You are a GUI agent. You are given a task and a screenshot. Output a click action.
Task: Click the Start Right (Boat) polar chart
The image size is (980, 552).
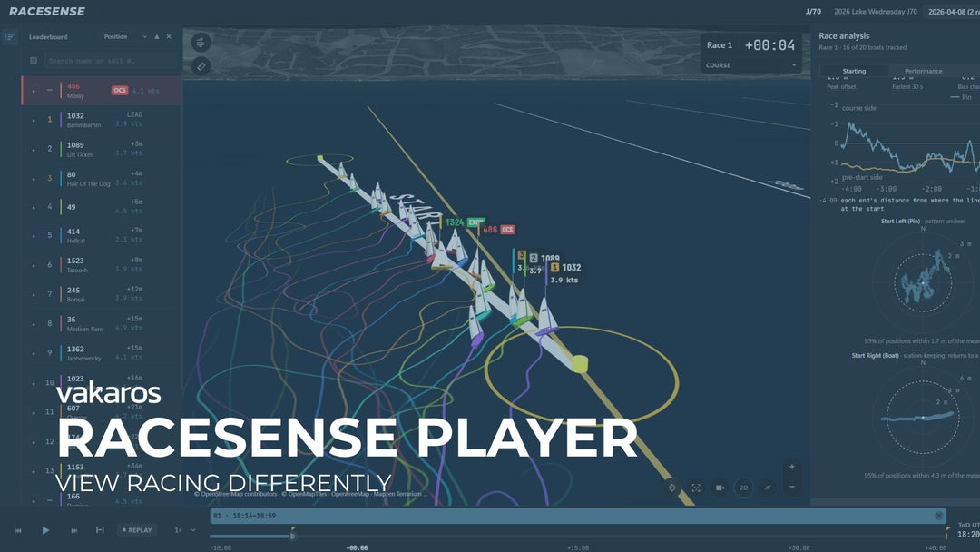[x=923, y=417]
